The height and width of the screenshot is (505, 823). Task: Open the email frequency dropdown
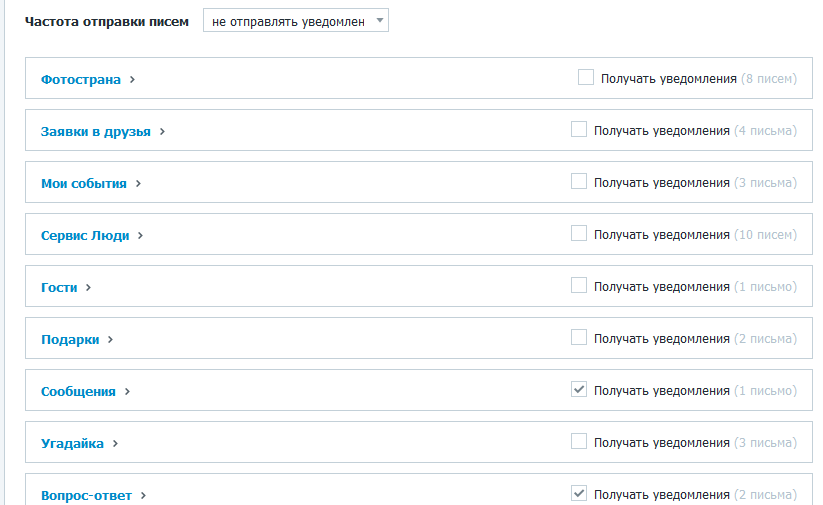pyautogui.click(x=296, y=20)
